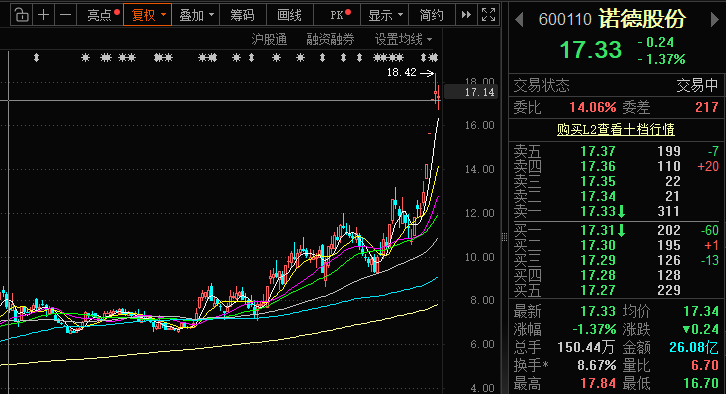The image size is (726, 394).
Task: Expand the 显示 display options dropdown
Action: [384, 15]
